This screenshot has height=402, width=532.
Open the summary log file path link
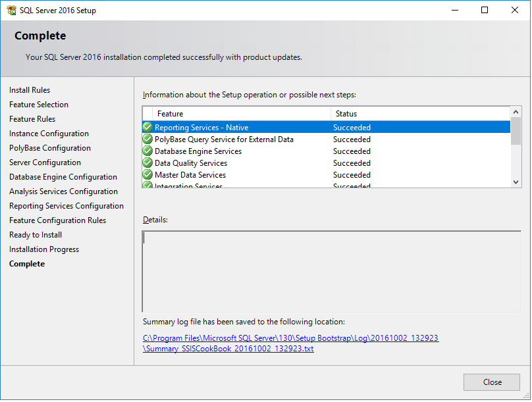click(x=291, y=343)
